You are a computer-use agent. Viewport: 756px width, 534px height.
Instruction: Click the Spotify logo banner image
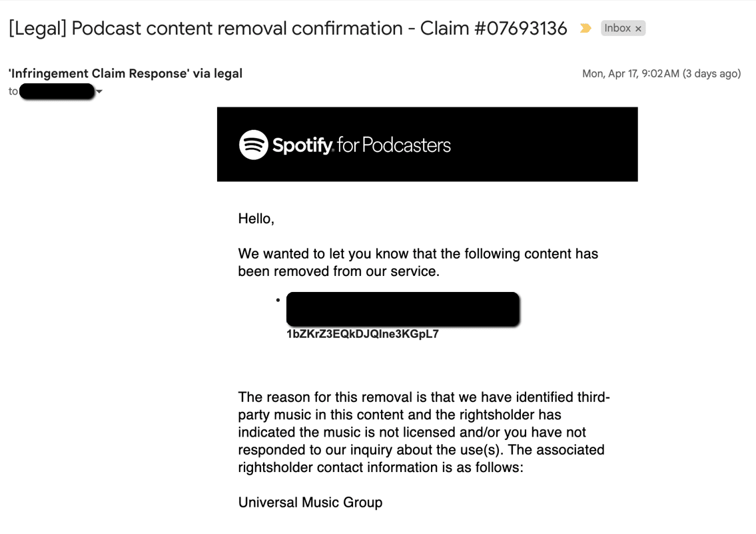tap(427, 143)
